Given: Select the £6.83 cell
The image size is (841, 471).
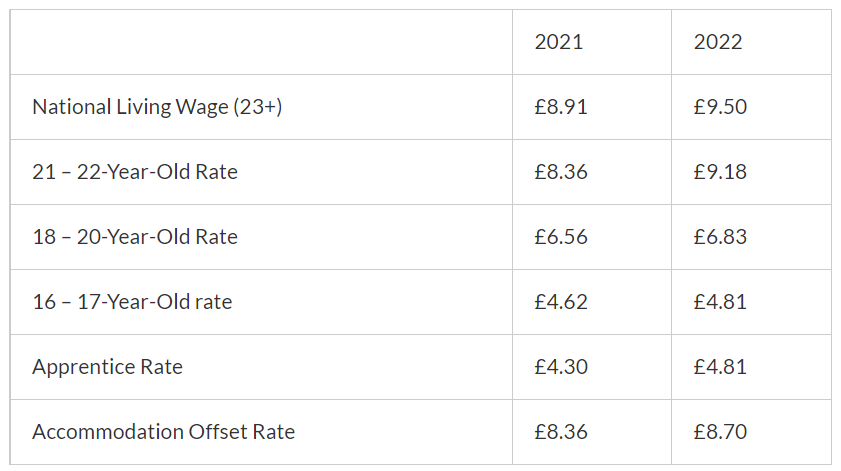Looking at the screenshot, I should point(720,237).
